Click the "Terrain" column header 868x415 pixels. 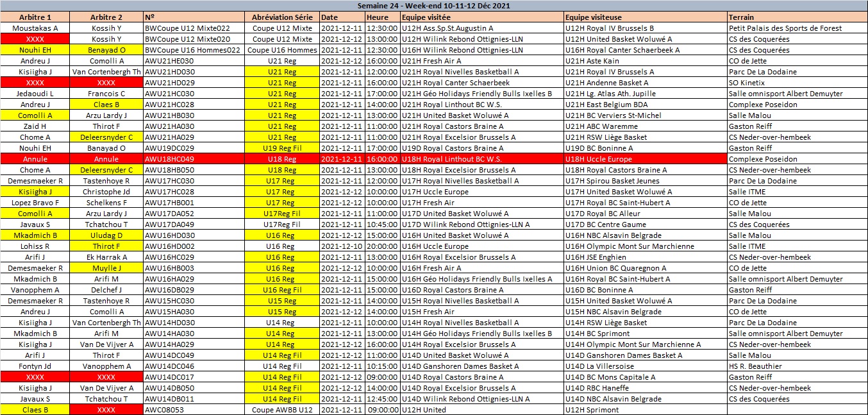(797, 17)
